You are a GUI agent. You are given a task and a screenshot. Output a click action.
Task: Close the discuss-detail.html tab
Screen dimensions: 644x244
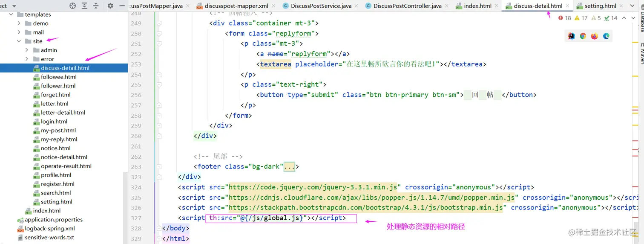coord(568,6)
